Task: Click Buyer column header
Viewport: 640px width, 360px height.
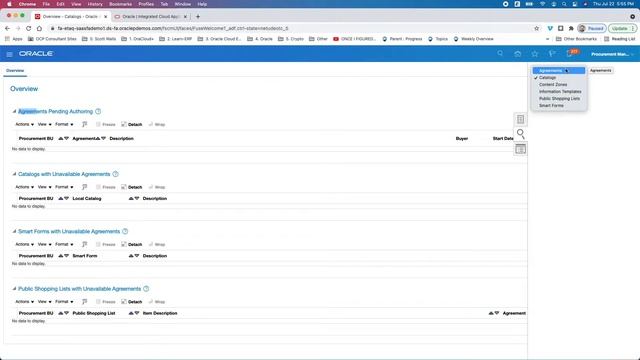Action: coord(462,139)
